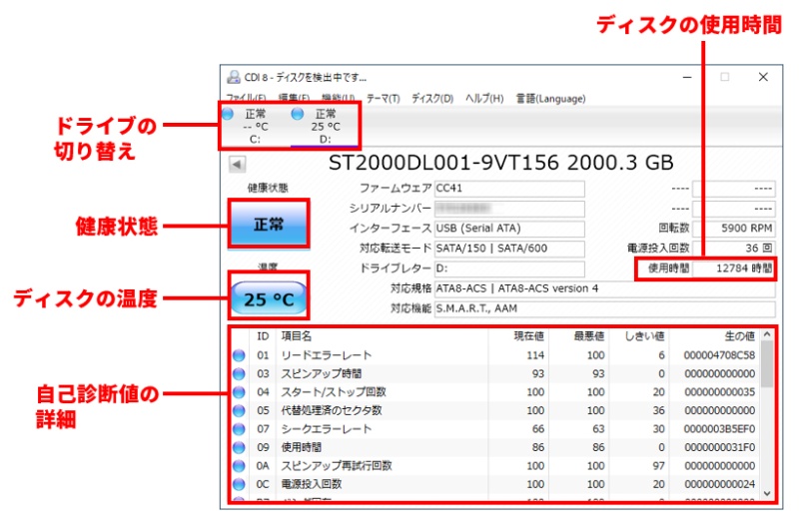The height and width of the screenshot is (532, 799).
Task: Click the blue status icon for drive C:
Action: click(x=229, y=114)
